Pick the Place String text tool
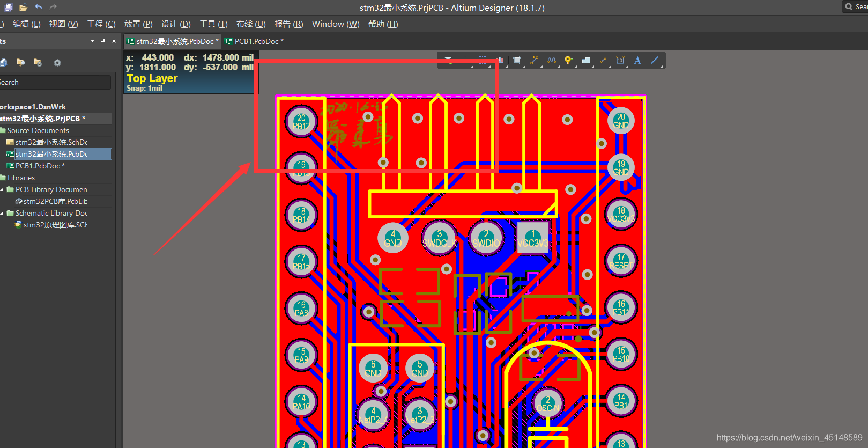Viewport: 868px width, 448px height. click(x=637, y=60)
